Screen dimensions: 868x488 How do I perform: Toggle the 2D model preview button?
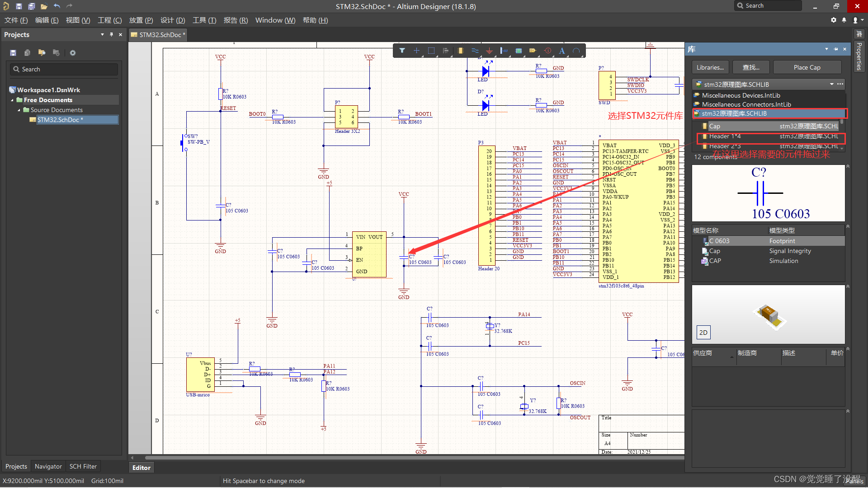pos(703,333)
